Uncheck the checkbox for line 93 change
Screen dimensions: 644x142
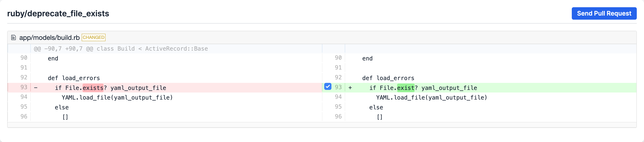tap(328, 86)
